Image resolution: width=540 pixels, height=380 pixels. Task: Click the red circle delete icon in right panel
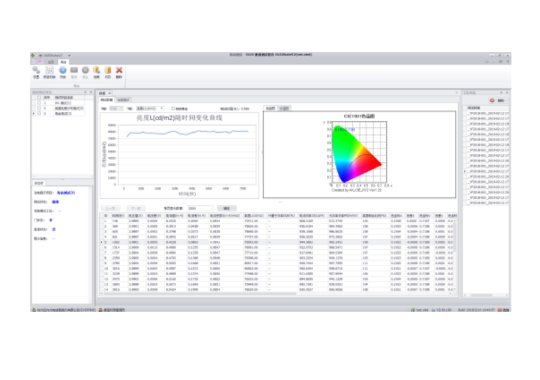coord(492,100)
